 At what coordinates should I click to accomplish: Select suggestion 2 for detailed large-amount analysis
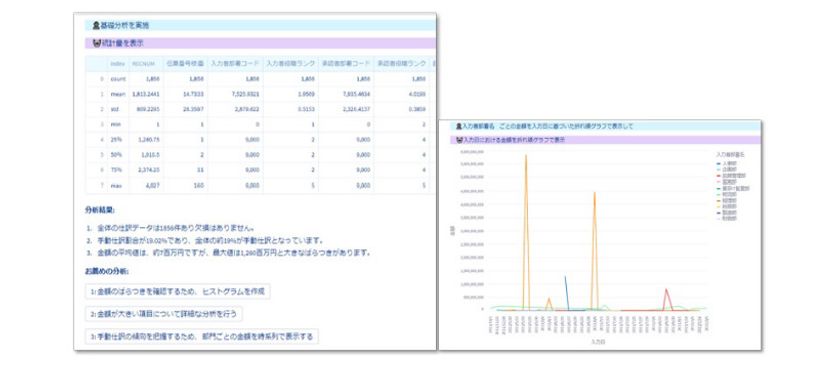[164, 314]
